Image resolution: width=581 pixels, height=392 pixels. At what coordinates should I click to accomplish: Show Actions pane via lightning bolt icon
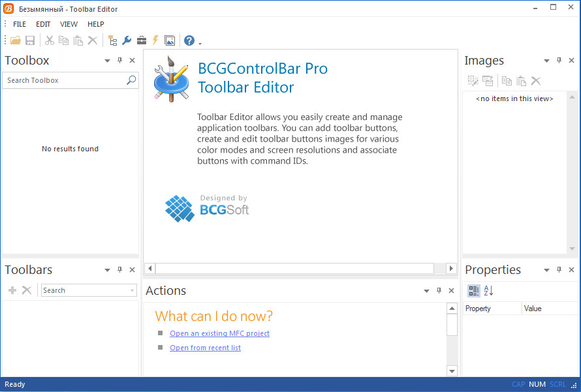[155, 40]
